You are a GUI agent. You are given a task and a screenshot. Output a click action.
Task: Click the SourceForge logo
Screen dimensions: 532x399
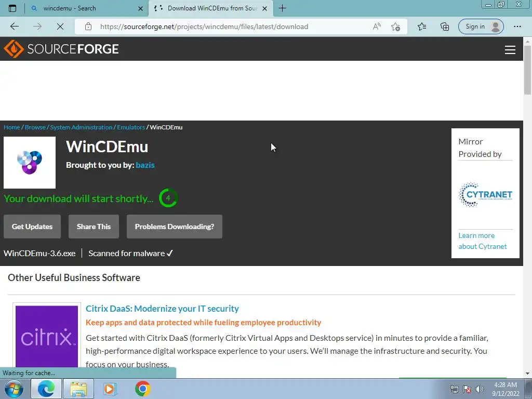click(61, 49)
